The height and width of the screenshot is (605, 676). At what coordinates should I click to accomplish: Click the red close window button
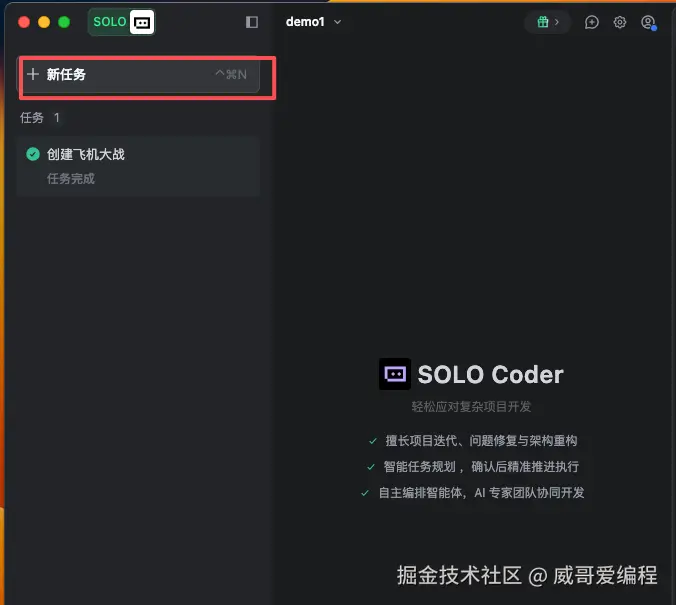coord(24,22)
